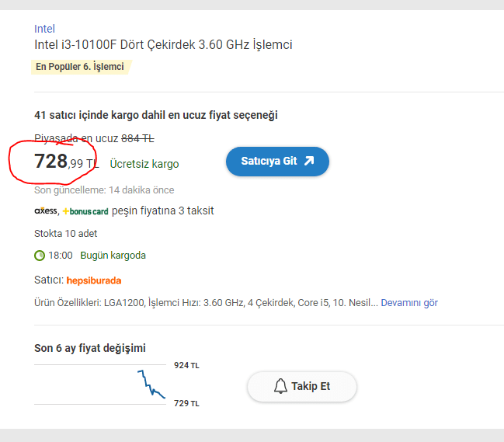This screenshot has width=504, height=442.
Task: Click the '18:00' time text
Action: [61, 256]
